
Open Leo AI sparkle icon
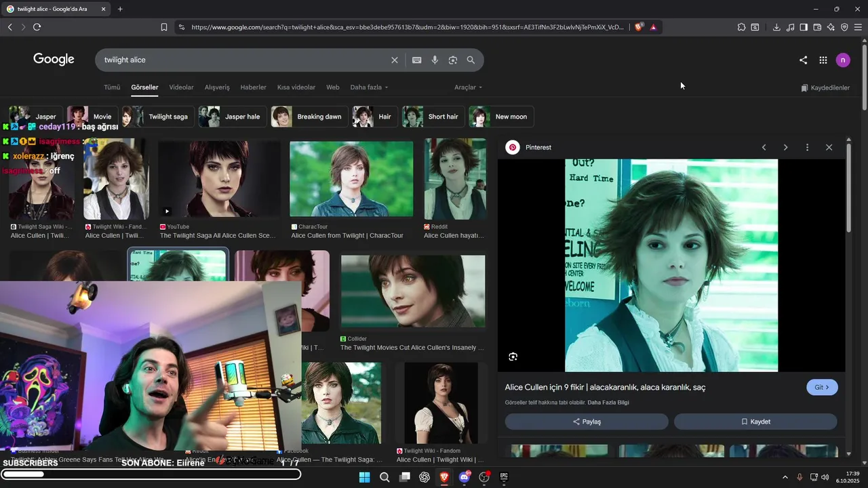831,27
